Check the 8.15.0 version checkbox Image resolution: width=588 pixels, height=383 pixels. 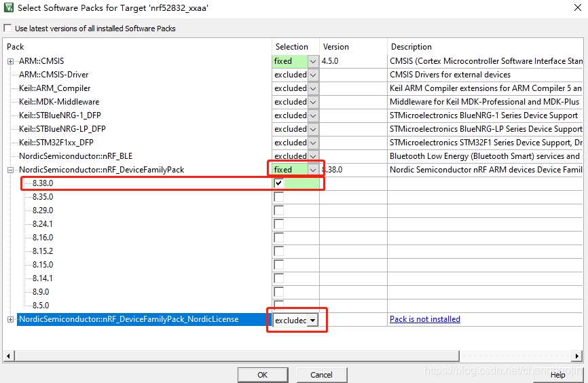(278, 264)
